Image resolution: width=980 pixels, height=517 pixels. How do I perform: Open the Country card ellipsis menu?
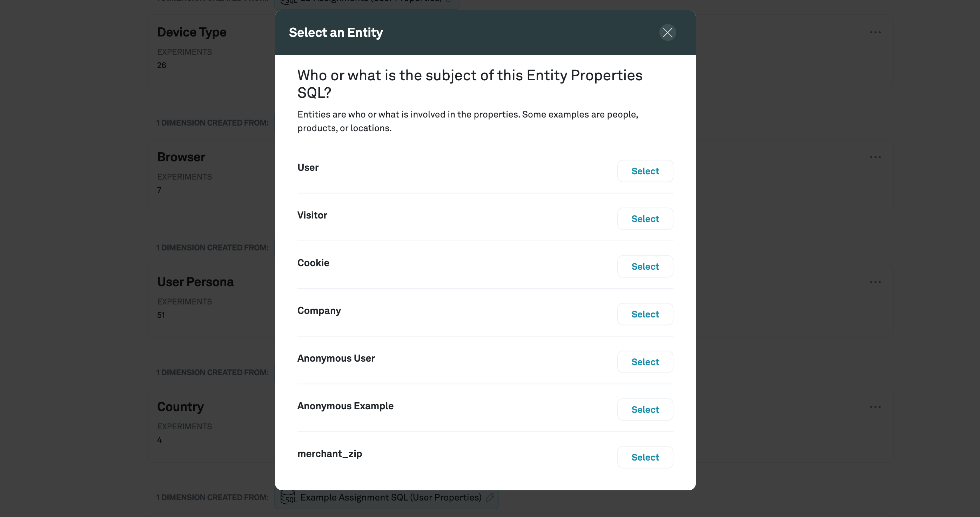[875, 407]
